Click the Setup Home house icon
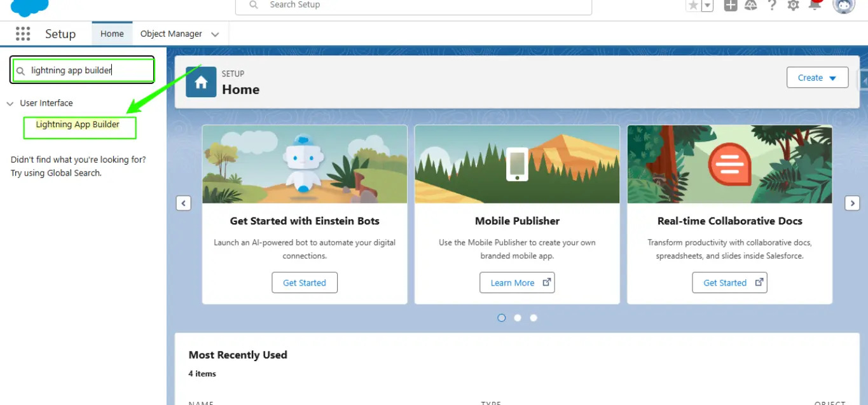868x405 pixels. click(201, 82)
